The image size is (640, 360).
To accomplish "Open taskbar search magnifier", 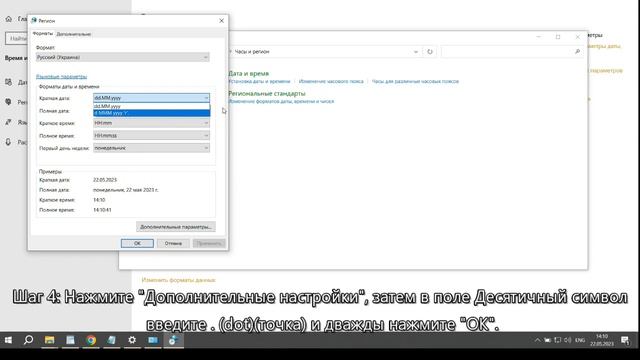I will [x=29, y=340].
